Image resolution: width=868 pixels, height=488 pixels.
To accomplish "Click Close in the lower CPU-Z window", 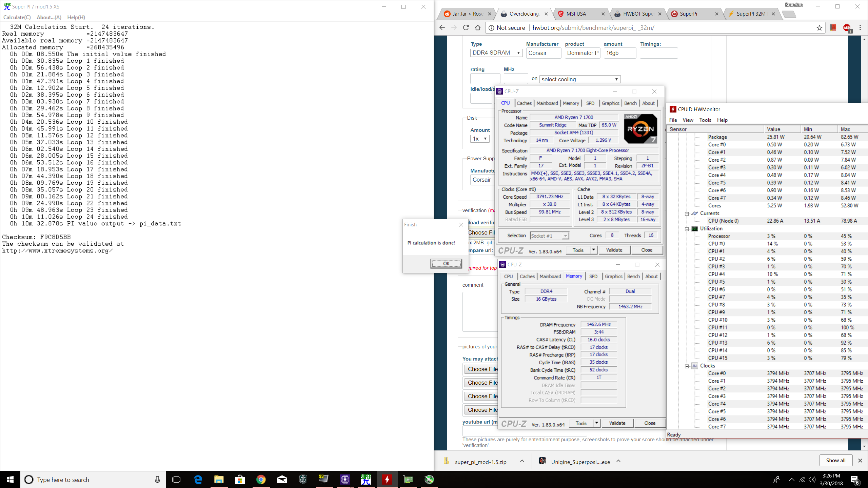I will pos(650,423).
